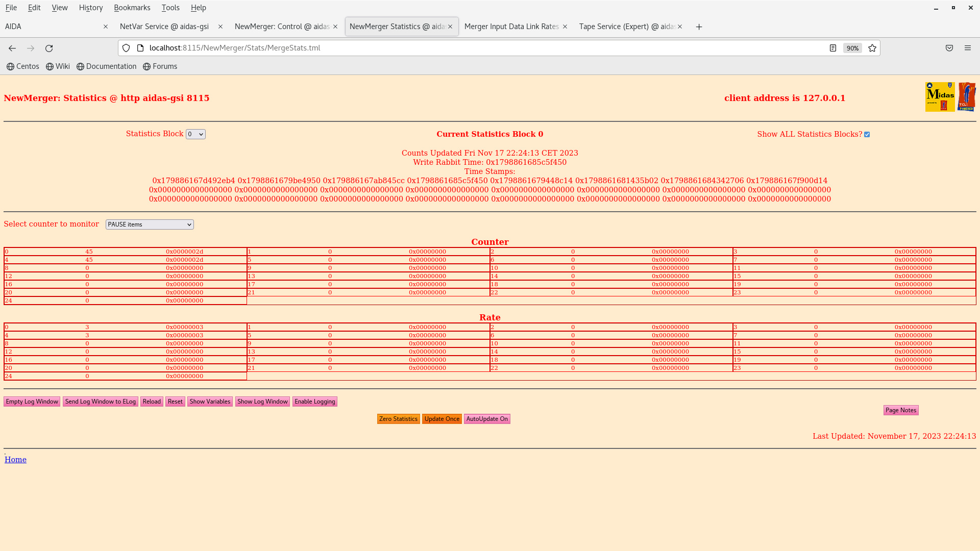This screenshot has height=551, width=980.
Task: Click the URL address bar field
Action: point(459,48)
